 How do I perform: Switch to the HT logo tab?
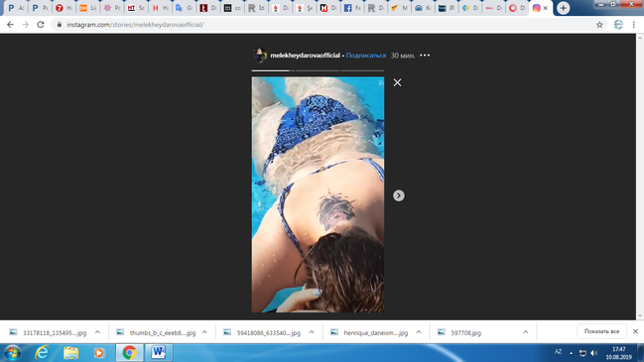click(135, 8)
